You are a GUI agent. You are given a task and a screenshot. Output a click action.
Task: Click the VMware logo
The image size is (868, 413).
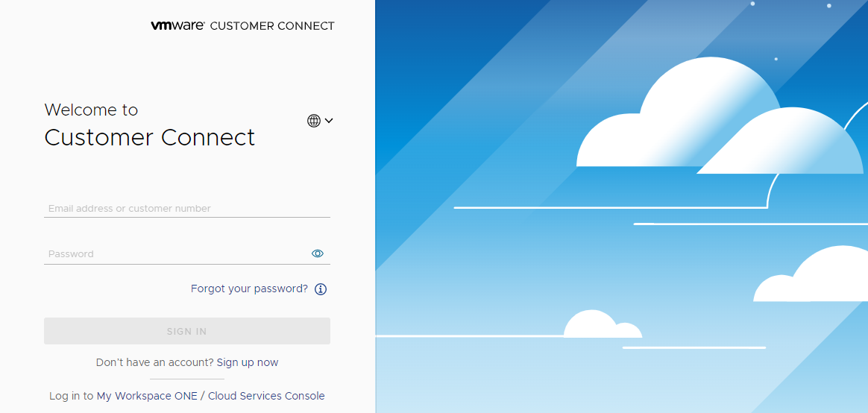coord(177,25)
